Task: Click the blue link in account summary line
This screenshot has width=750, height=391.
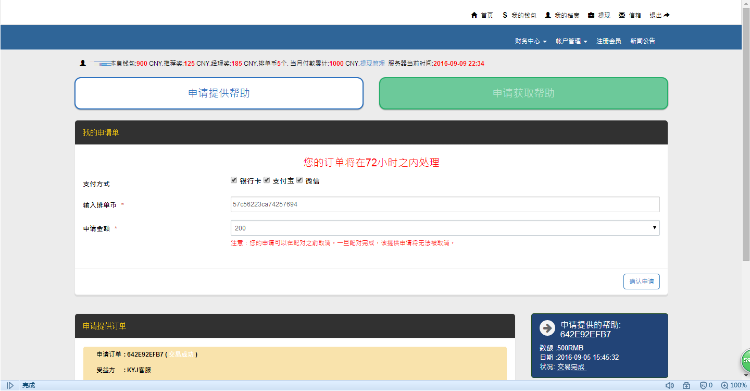Action: (372, 63)
